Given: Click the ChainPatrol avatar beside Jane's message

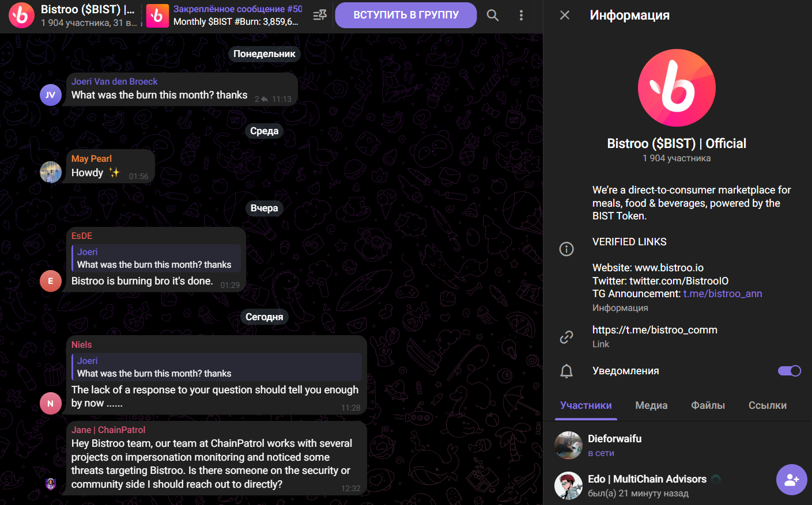Looking at the screenshot, I should 51,484.
